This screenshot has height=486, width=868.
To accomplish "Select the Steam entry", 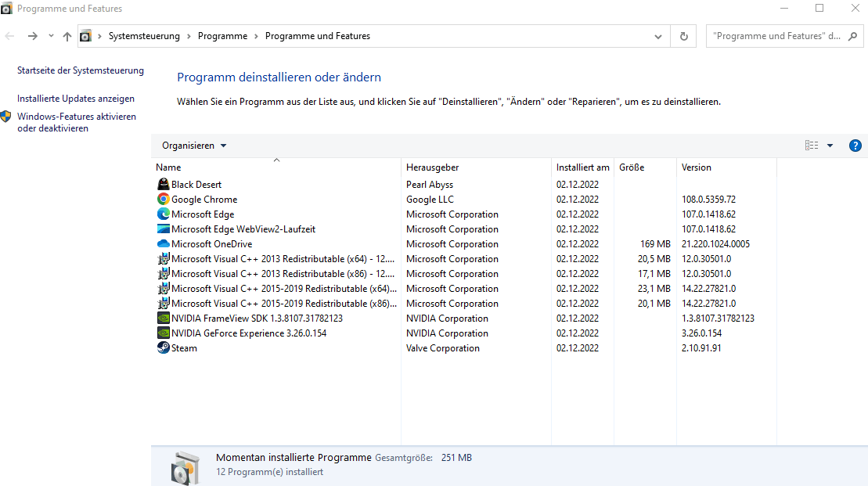I will pyautogui.click(x=184, y=348).
